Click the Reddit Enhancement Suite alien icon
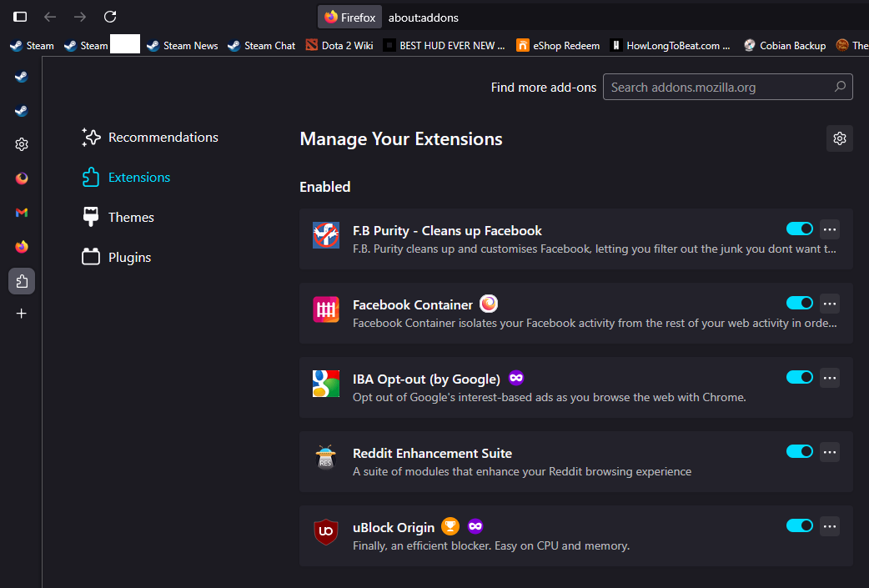Viewport: 869px width, 588px height. 326,458
